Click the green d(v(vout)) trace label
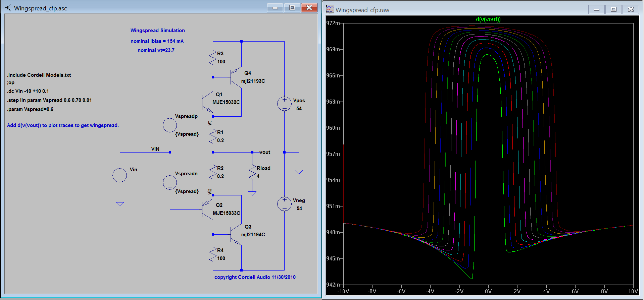 (488, 19)
